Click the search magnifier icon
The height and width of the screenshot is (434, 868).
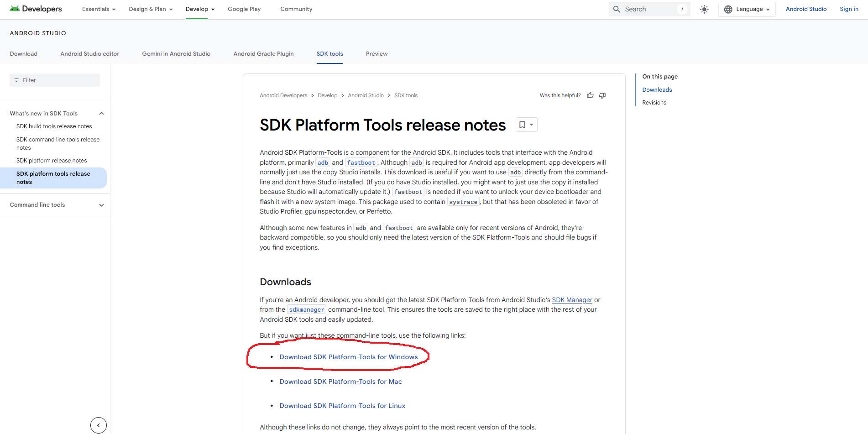[x=617, y=9]
